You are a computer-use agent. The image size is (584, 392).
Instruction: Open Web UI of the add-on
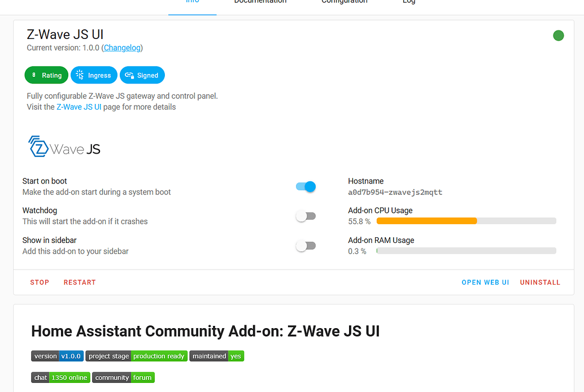[x=485, y=282]
